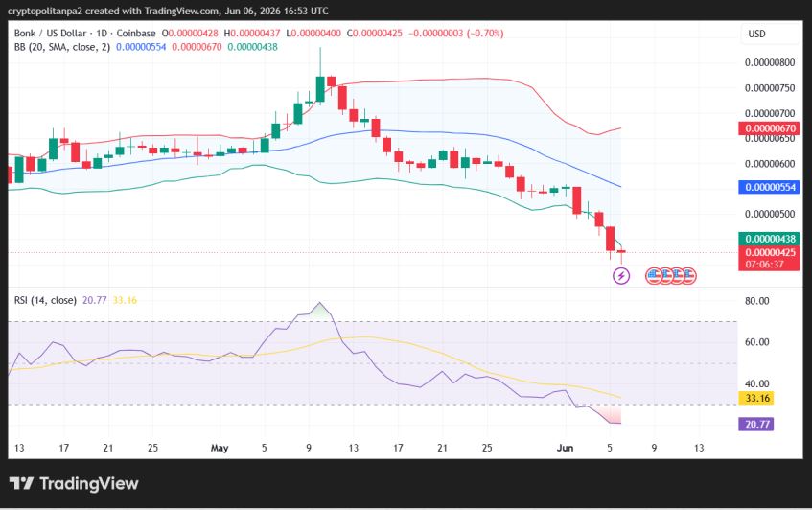Viewport: 812px width, 510px height.
Task: Click the RSI (14, close) indicator label
Action: [x=45, y=300]
